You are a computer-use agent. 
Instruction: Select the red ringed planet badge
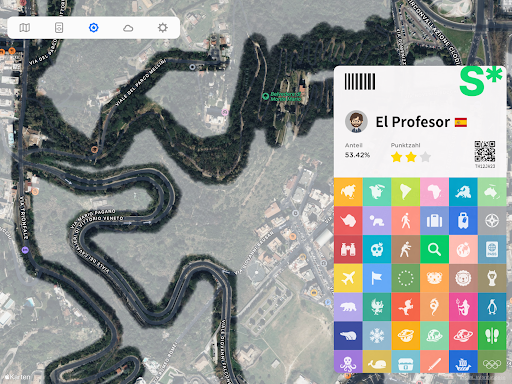[x=463, y=336]
